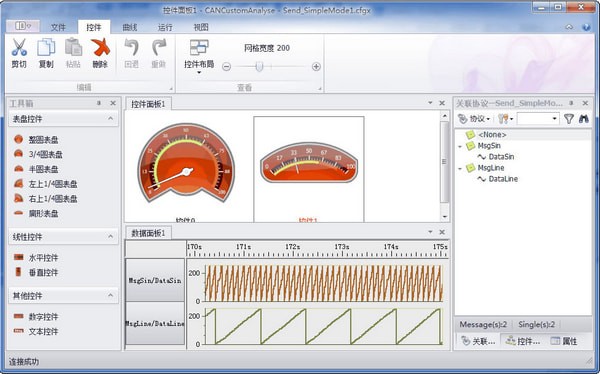Click the 复制 copy icon
The height and width of the screenshot is (374, 600).
46,47
